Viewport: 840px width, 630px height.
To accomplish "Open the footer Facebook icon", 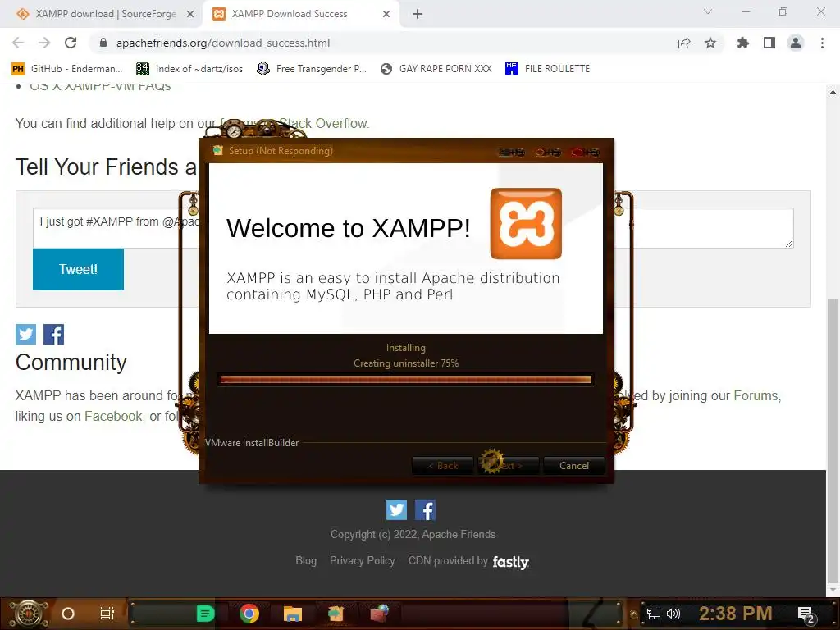I will click(426, 510).
